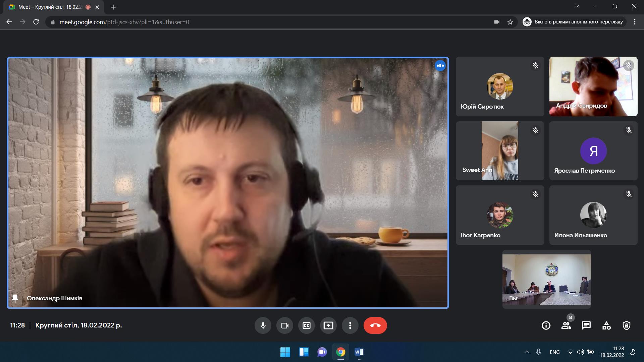The image size is (644, 362).
Task: Show the participants list
Action: (x=566, y=325)
